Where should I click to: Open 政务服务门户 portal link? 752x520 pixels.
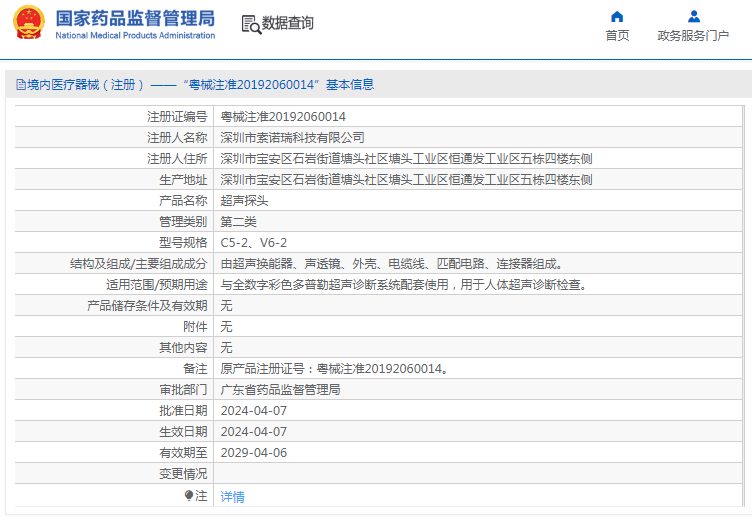[693, 35]
